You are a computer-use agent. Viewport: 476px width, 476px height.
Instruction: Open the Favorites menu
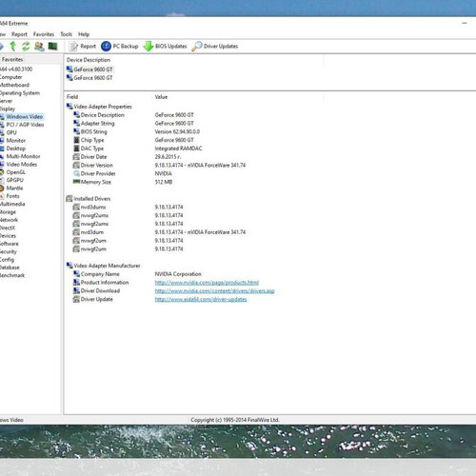[x=44, y=34]
